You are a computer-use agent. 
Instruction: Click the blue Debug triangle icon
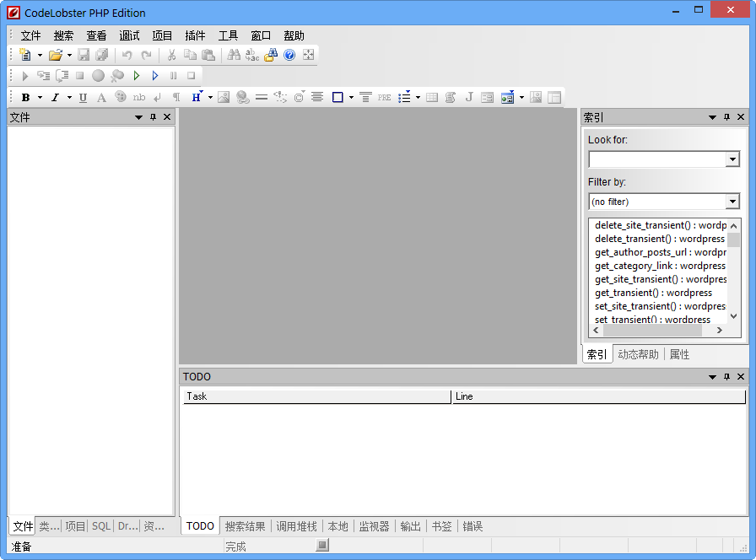154,76
